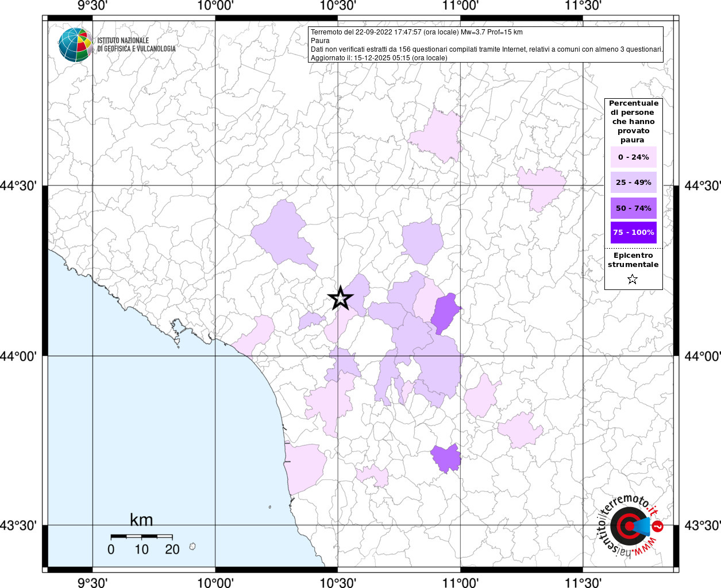Click the 'Aggiornato il: 15-12-2025' line
Image resolution: width=721 pixels, height=588 pixels.
click(x=379, y=58)
